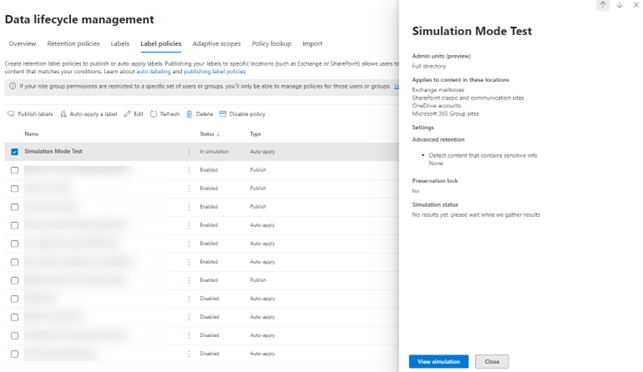
Task: Open more options for last Disabled row
Action: (x=189, y=354)
